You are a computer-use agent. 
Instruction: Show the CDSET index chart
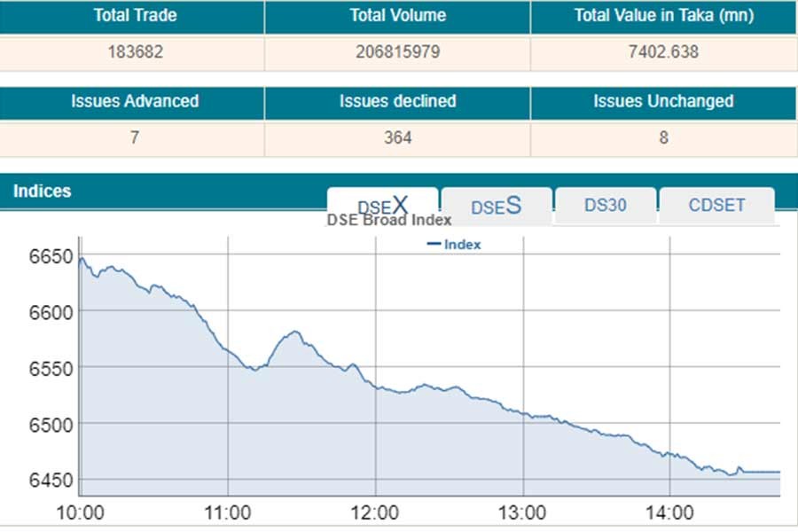click(716, 205)
